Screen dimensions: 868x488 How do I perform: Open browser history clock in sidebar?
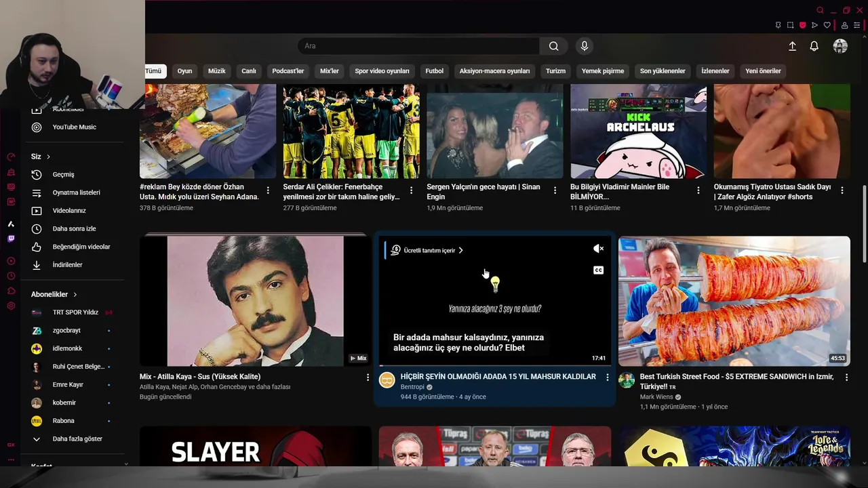coord(11,276)
